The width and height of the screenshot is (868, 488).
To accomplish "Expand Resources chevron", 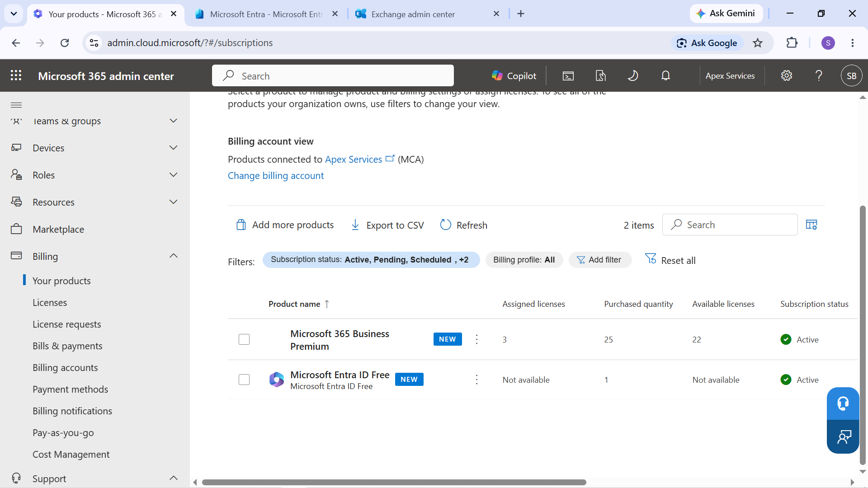I will tap(173, 202).
